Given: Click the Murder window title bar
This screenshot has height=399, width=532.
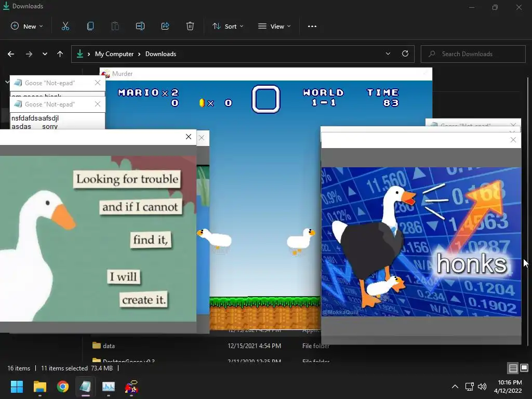Looking at the screenshot, I should click(266, 74).
